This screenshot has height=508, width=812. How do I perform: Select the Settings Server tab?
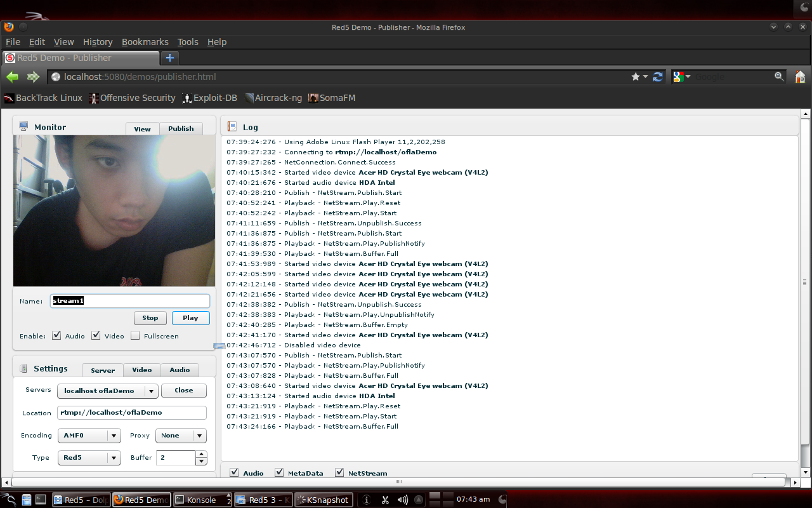tap(103, 370)
